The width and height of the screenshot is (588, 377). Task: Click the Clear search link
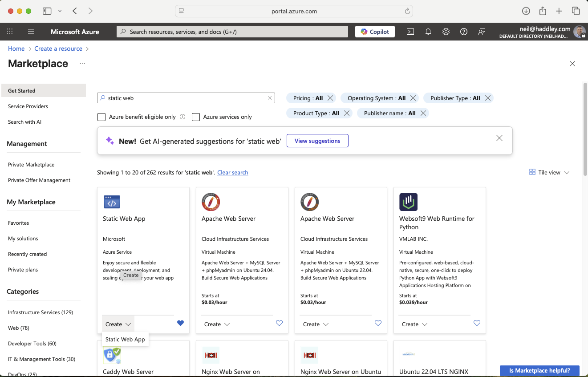point(232,172)
